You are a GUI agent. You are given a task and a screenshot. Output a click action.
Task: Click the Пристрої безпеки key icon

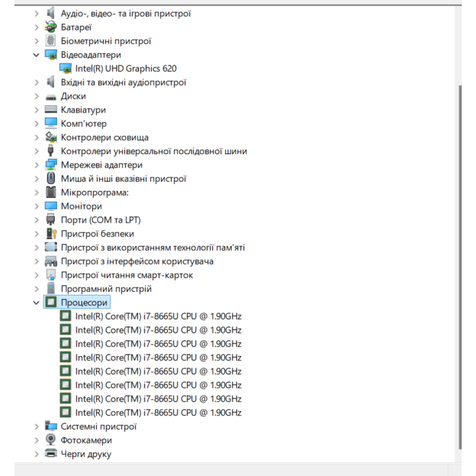point(51,234)
